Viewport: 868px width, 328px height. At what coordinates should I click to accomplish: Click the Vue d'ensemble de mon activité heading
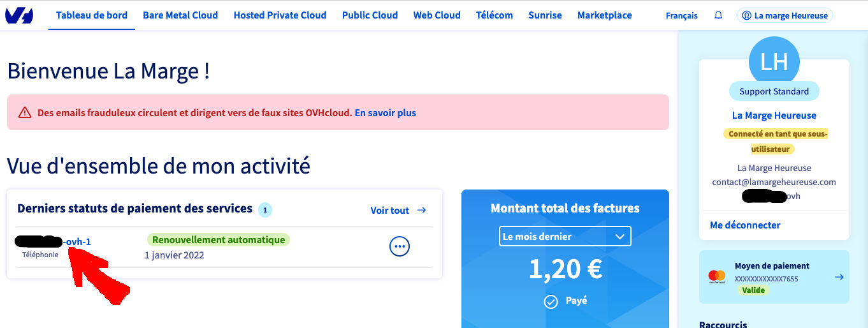159,165
